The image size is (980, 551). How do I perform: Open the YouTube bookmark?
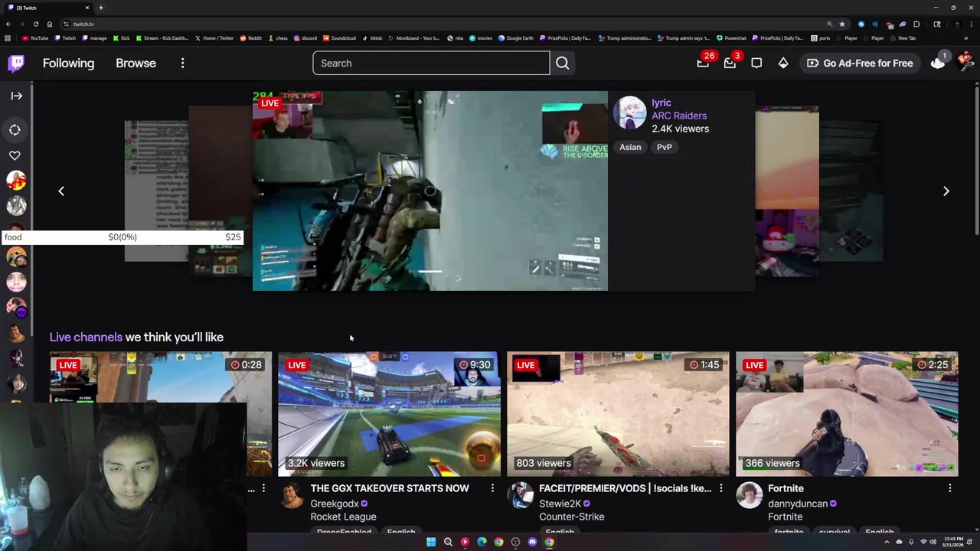(35, 38)
